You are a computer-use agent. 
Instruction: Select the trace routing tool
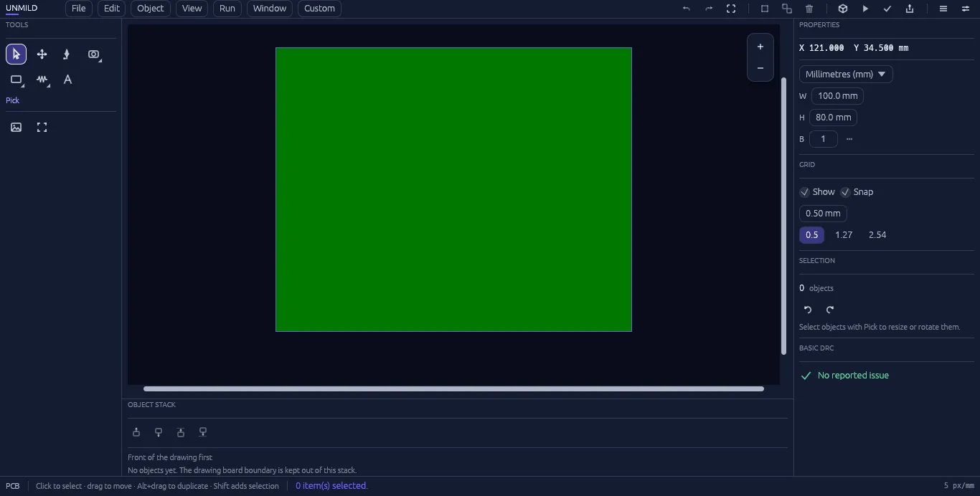pos(67,54)
